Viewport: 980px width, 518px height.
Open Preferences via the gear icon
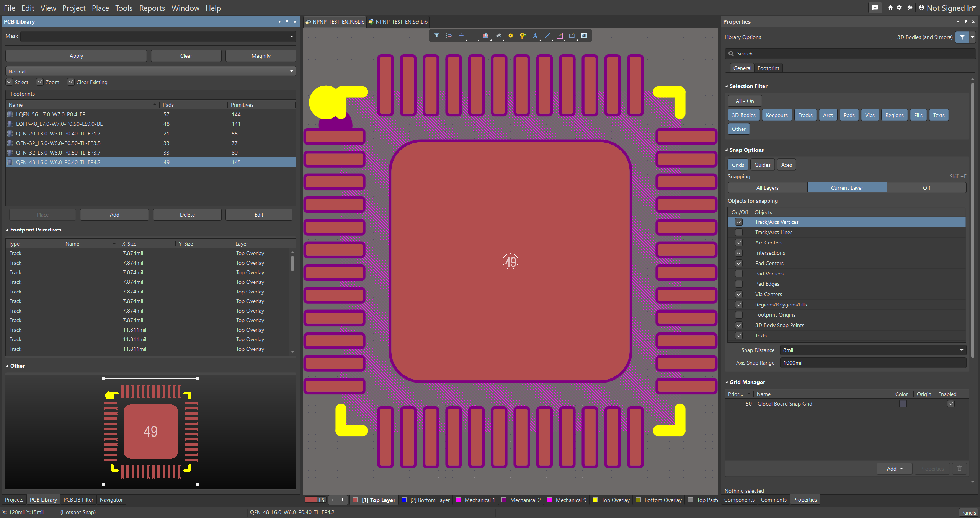[899, 8]
